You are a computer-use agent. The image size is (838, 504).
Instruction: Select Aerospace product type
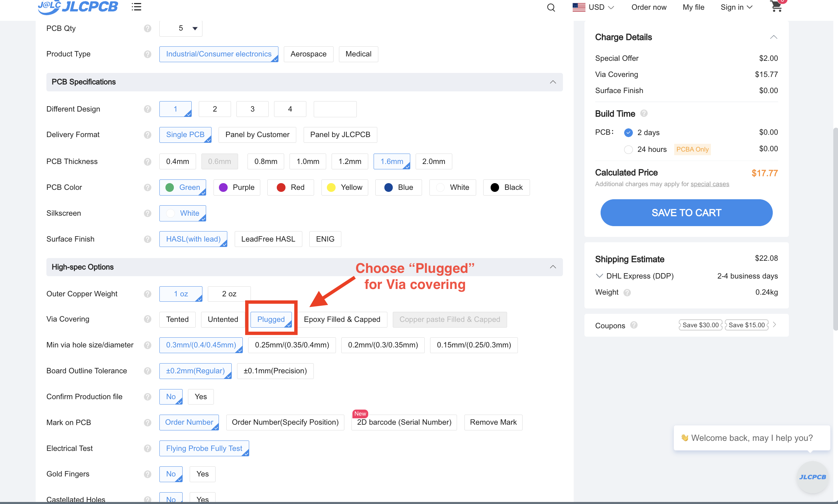click(309, 54)
